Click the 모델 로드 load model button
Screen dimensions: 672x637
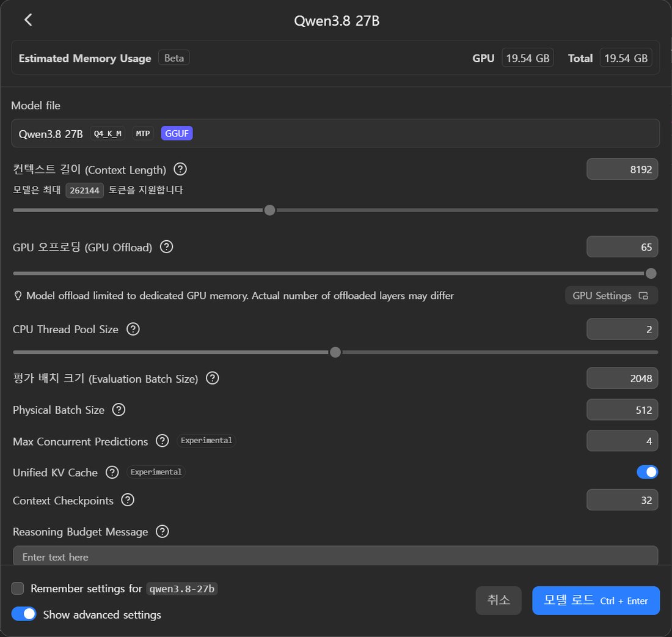pyautogui.click(x=596, y=600)
